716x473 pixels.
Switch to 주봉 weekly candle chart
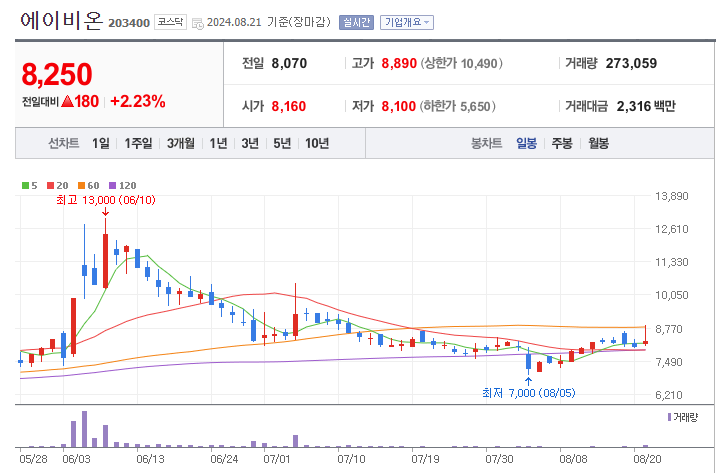562,143
